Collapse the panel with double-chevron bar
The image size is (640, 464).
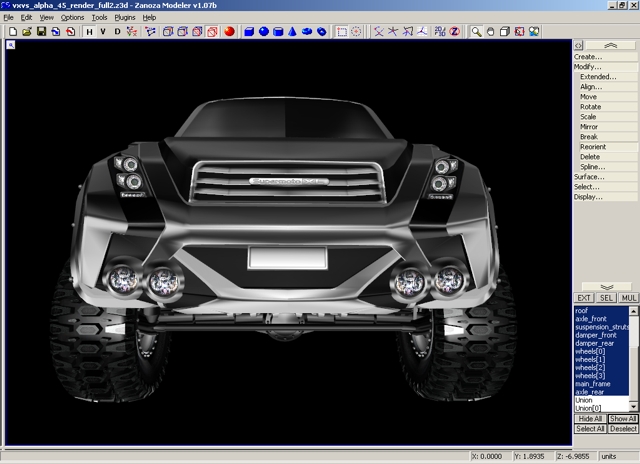click(x=610, y=46)
